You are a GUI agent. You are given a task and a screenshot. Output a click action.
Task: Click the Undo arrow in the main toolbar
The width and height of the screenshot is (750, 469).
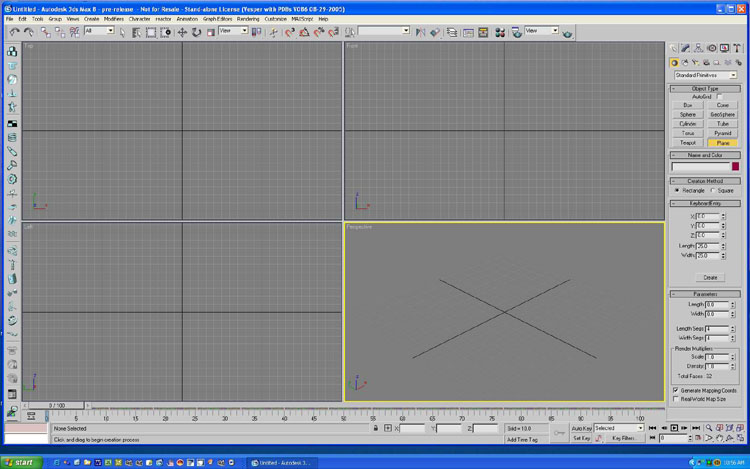pos(15,32)
